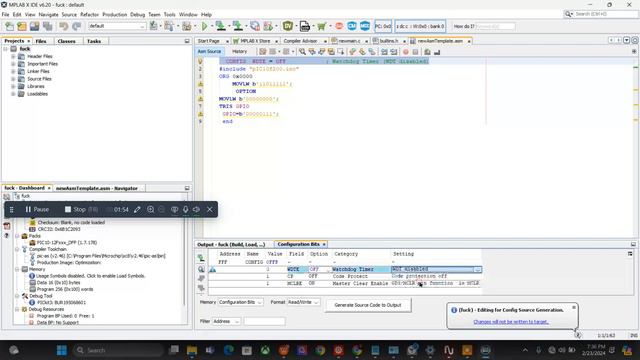Expand the Libraries folder
The width and height of the screenshot is (640, 360).
click(13, 87)
